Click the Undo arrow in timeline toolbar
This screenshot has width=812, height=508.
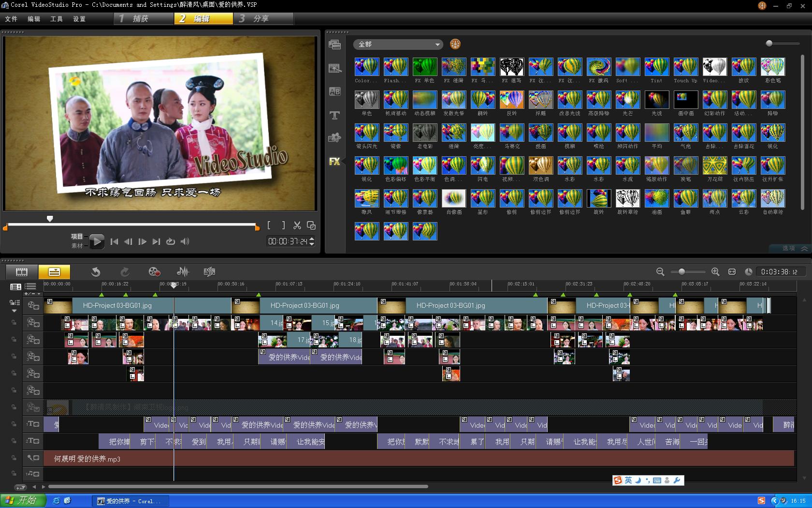click(x=96, y=272)
